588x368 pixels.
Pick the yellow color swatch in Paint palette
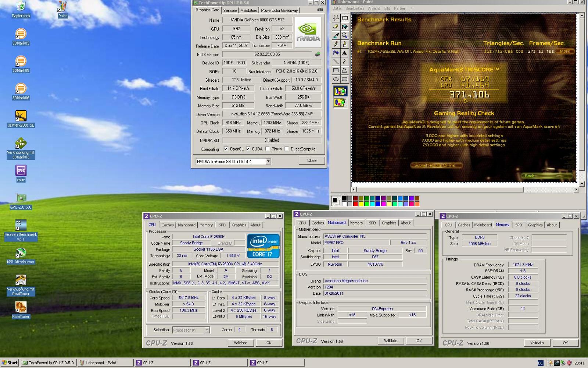point(361,204)
